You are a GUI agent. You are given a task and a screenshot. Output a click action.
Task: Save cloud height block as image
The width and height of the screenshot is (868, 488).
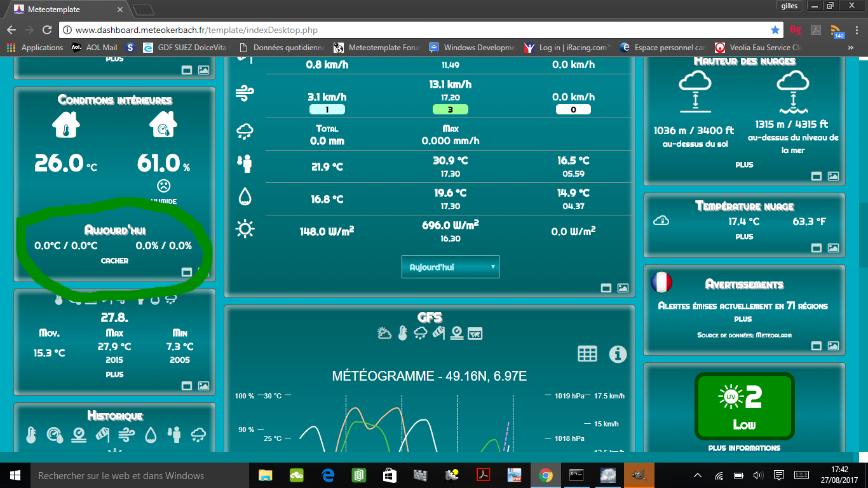tap(833, 177)
